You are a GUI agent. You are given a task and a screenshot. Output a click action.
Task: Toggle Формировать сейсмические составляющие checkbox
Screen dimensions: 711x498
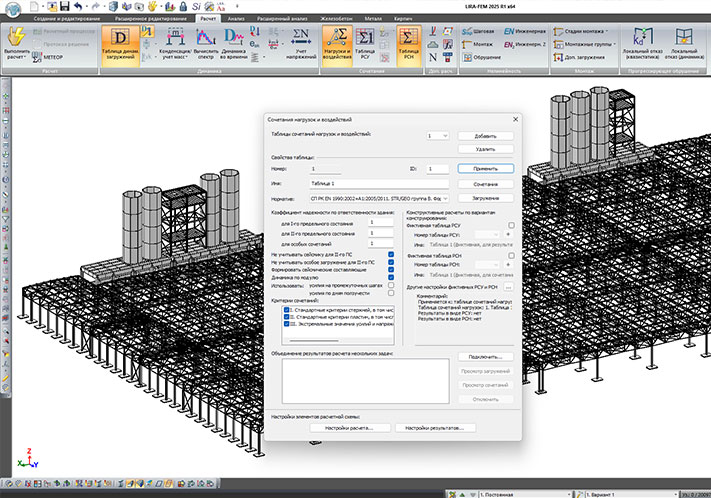point(392,270)
